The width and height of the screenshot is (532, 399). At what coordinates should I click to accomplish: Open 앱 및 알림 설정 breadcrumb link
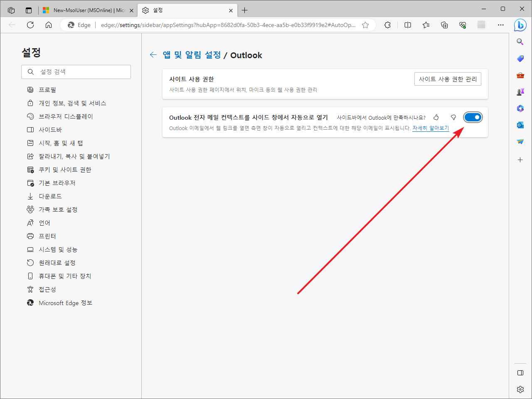pyautogui.click(x=192, y=55)
